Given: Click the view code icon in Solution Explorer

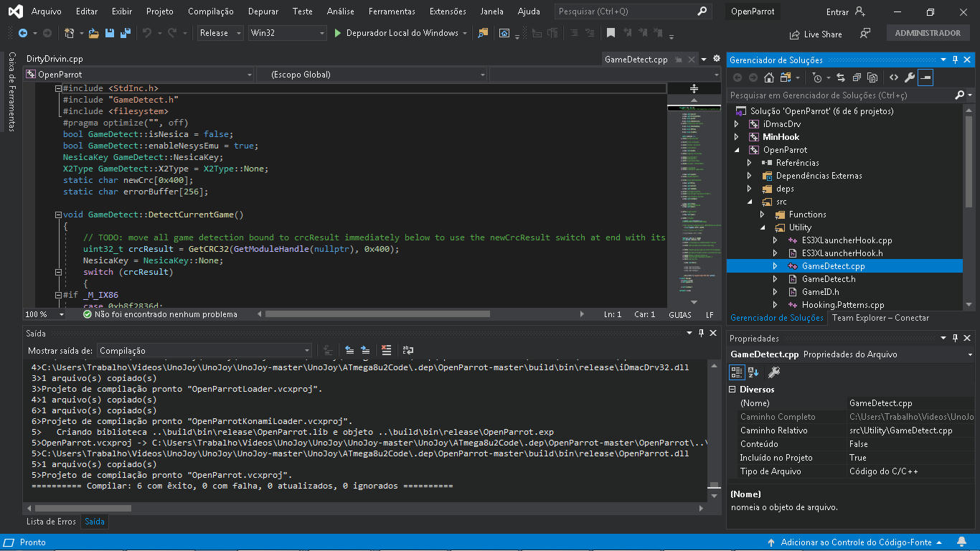Looking at the screenshot, I should (x=894, y=77).
